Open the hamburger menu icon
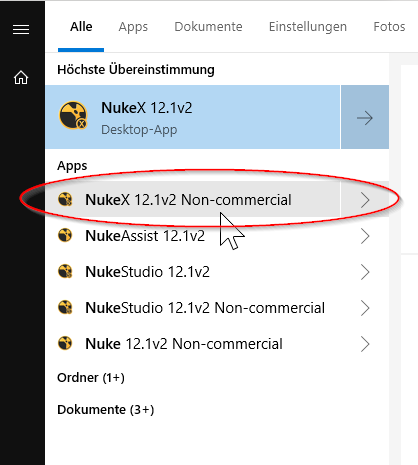 (21, 30)
